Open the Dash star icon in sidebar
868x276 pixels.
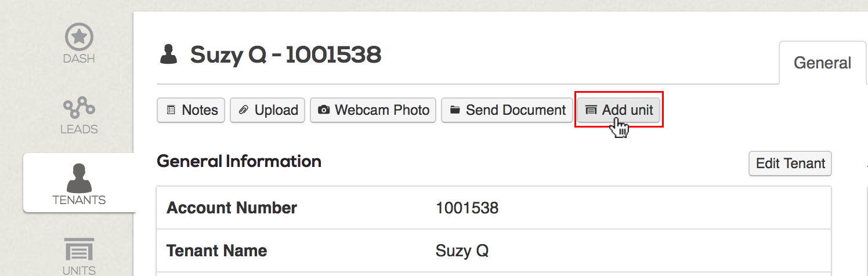pyautogui.click(x=79, y=37)
